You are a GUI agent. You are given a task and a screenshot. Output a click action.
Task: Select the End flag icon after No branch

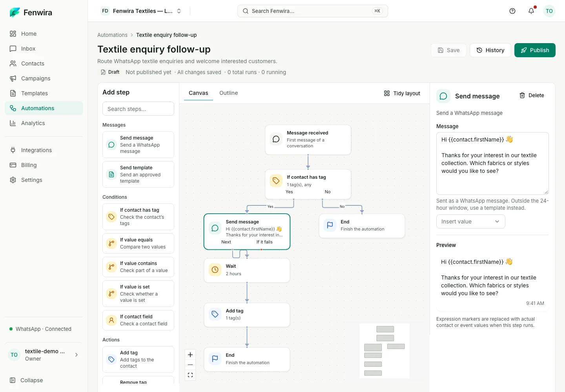pyautogui.click(x=330, y=225)
